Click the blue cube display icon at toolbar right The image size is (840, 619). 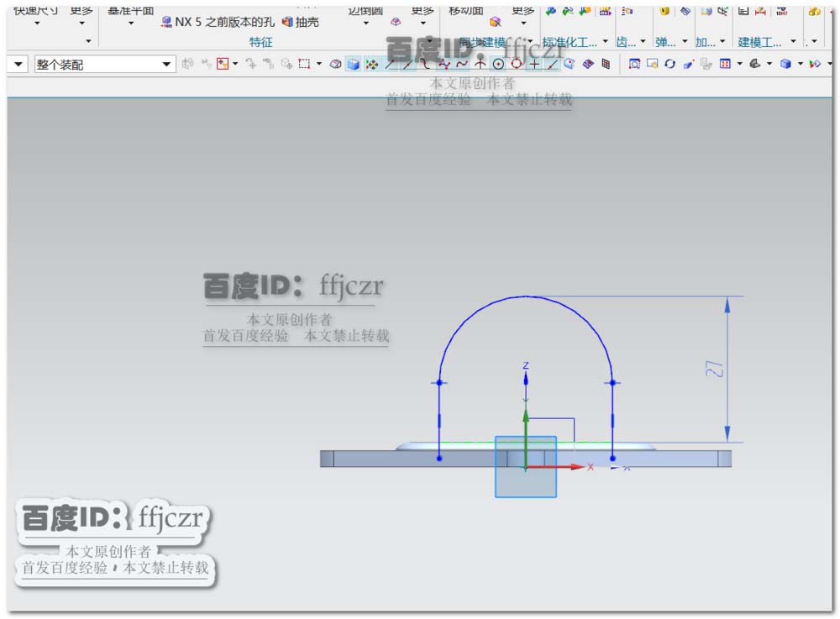point(785,65)
